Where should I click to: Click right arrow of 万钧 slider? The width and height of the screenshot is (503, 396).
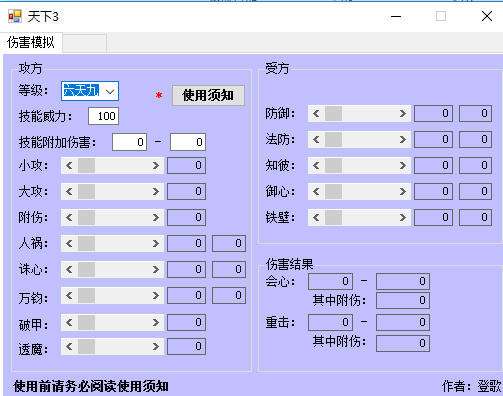156,296
